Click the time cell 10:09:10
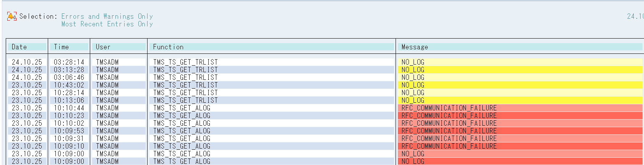Viewport: 644px width, 165px height. tap(69, 146)
